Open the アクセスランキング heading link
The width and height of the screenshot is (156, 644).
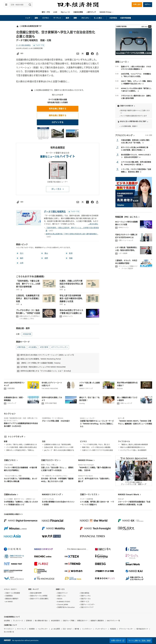125,135
